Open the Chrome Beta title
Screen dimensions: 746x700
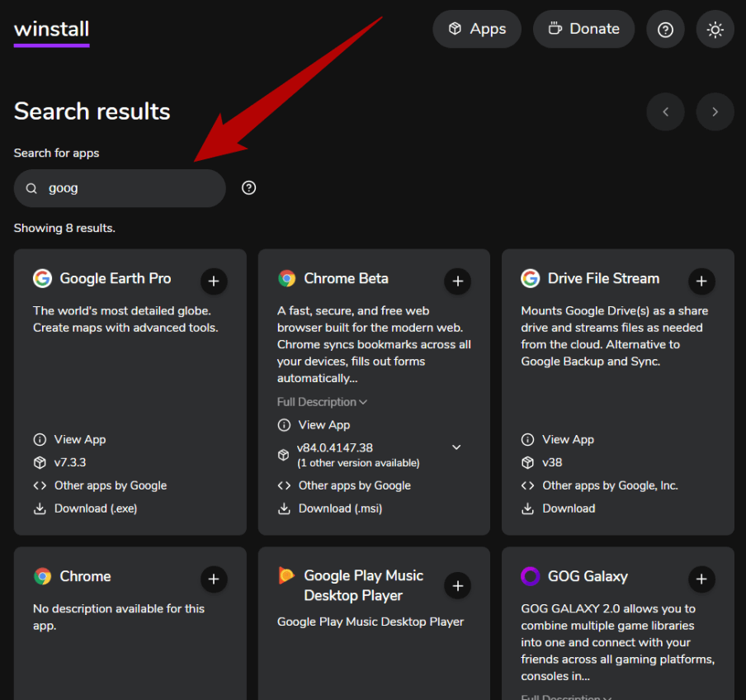[x=346, y=278]
